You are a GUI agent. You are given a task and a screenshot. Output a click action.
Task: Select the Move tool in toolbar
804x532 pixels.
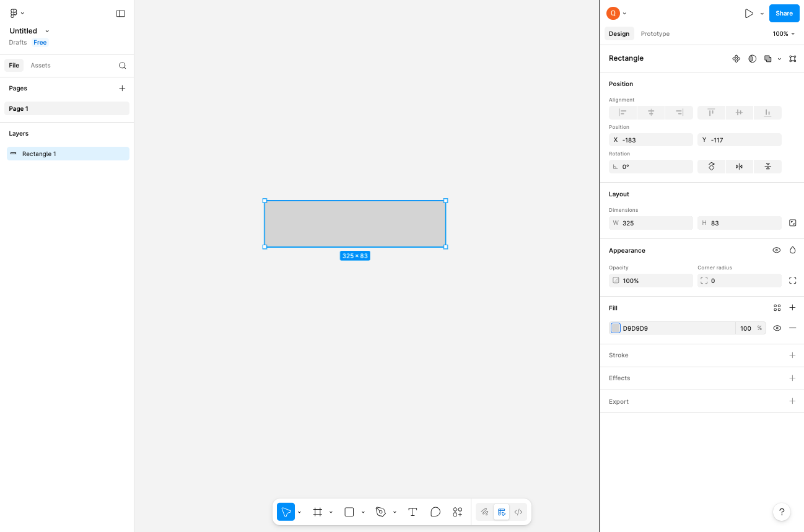pos(286,512)
